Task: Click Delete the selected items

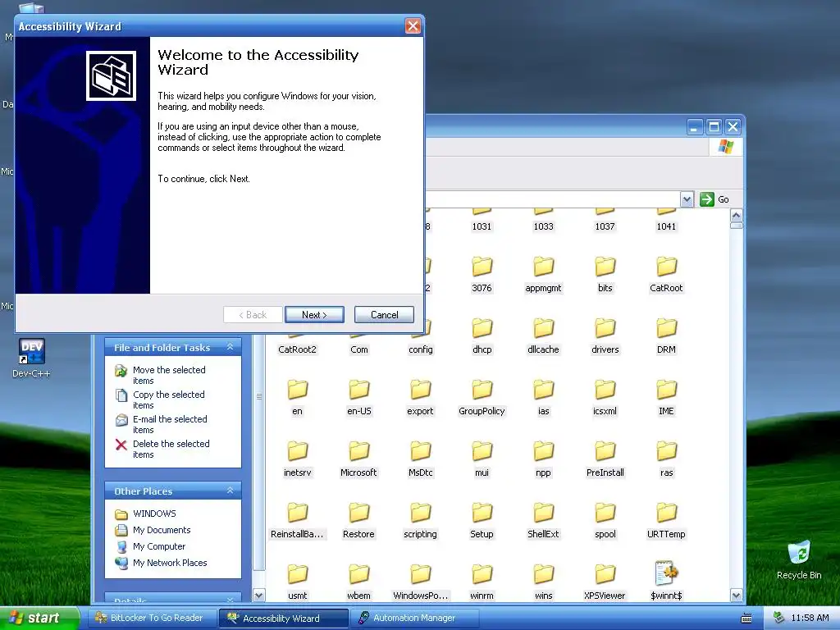Action: [x=171, y=449]
